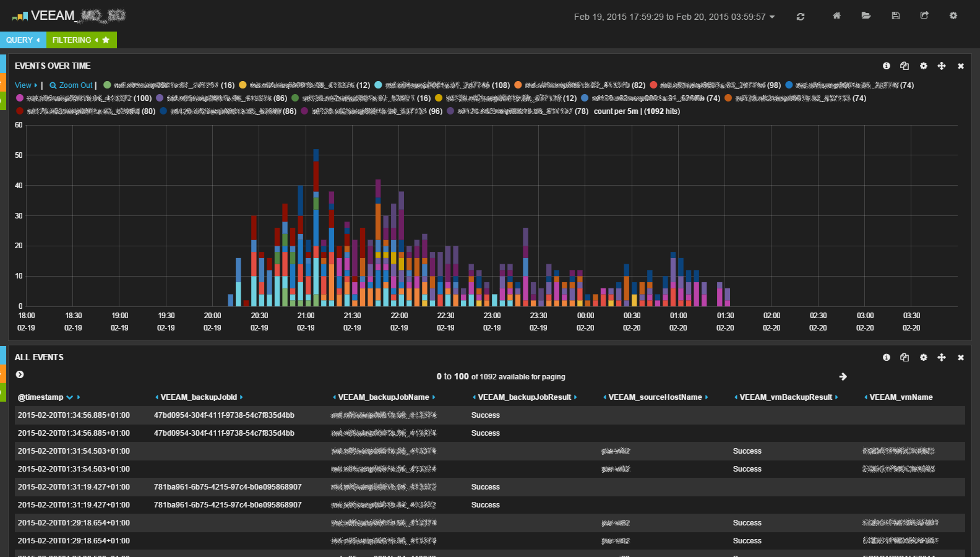Remove the All Events panel
This screenshot has height=557, width=980.
pyautogui.click(x=961, y=358)
